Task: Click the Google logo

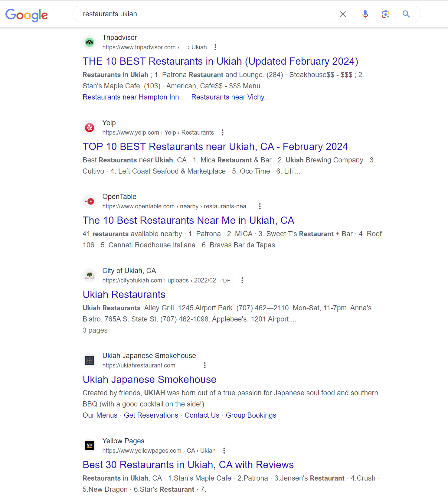Action: [26, 14]
